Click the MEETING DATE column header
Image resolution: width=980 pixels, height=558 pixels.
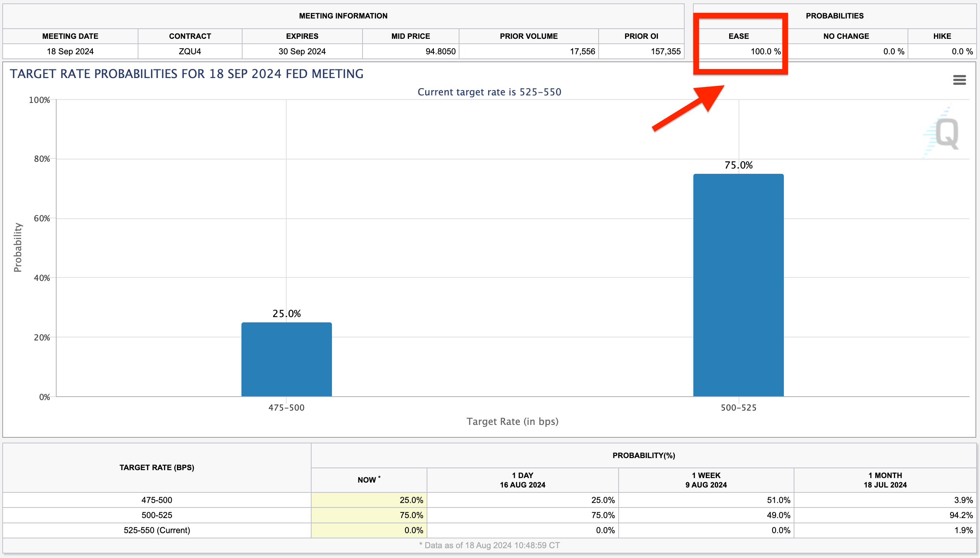[x=70, y=36]
